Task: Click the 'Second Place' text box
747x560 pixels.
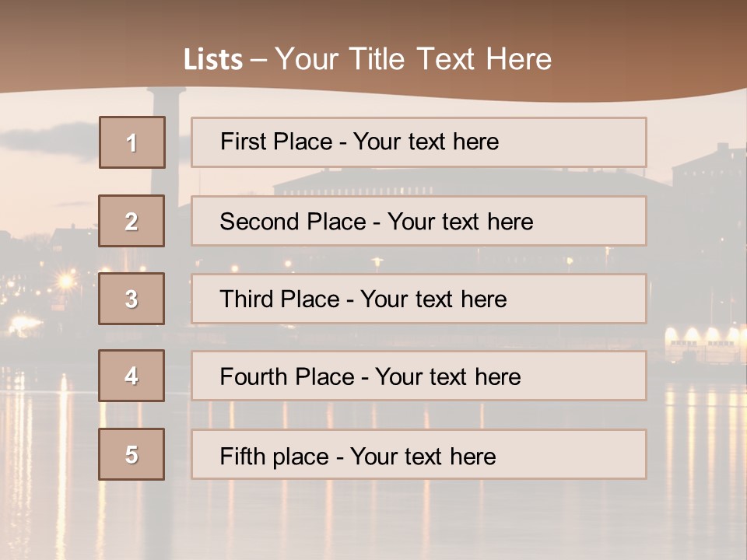Action: coord(419,221)
